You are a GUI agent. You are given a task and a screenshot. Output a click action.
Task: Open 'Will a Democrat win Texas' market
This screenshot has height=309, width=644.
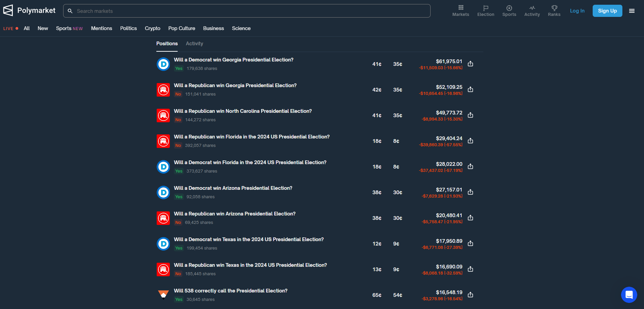coord(249,239)
